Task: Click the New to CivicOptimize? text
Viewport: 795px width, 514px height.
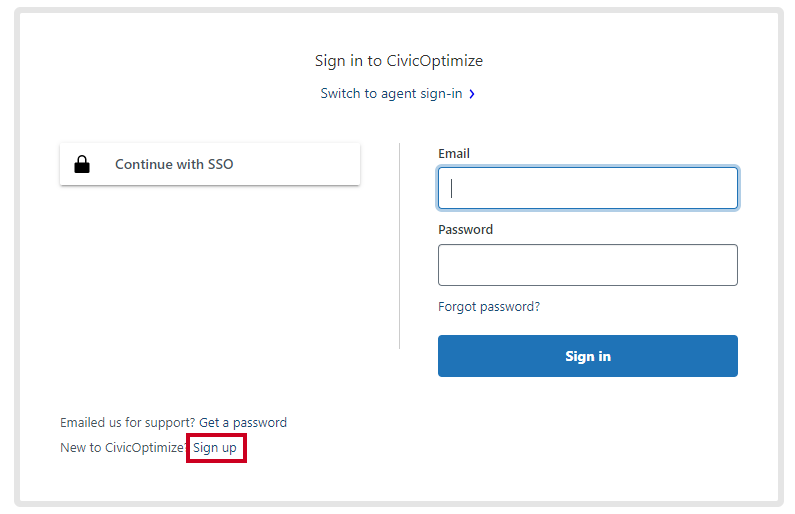Action: coord(124,448)
